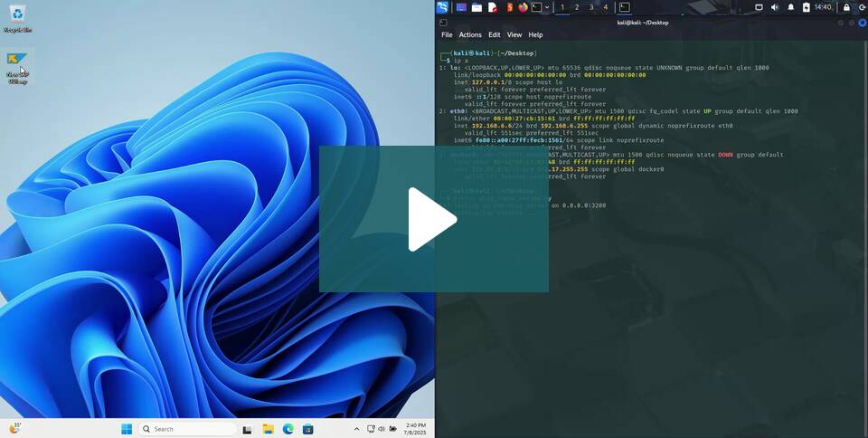Open the file manager icon in Kali panel
This screenshot has height=438, width=868.
click(x=476, y=7)
